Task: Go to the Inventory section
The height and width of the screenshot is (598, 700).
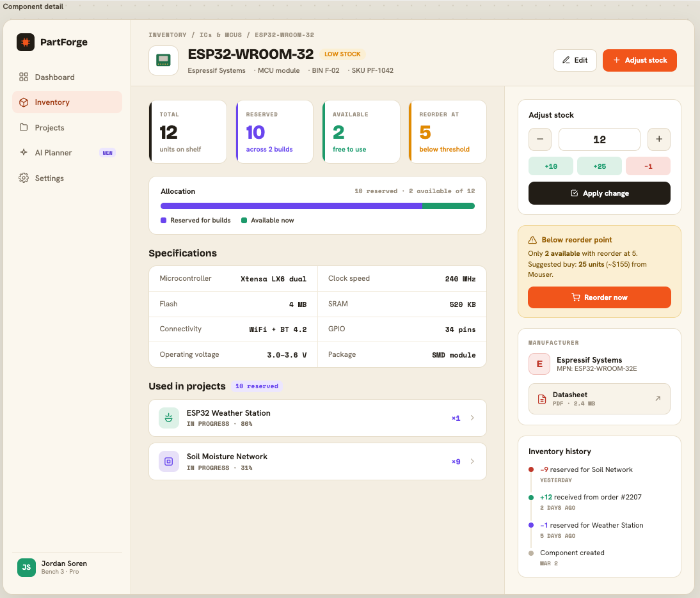Action: coord(67,102)
